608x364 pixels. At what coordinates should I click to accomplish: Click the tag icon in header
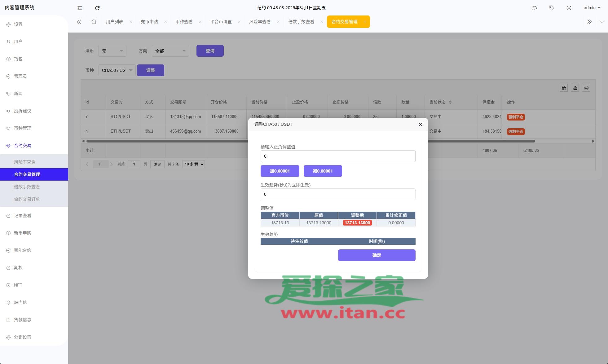(551, 8)
